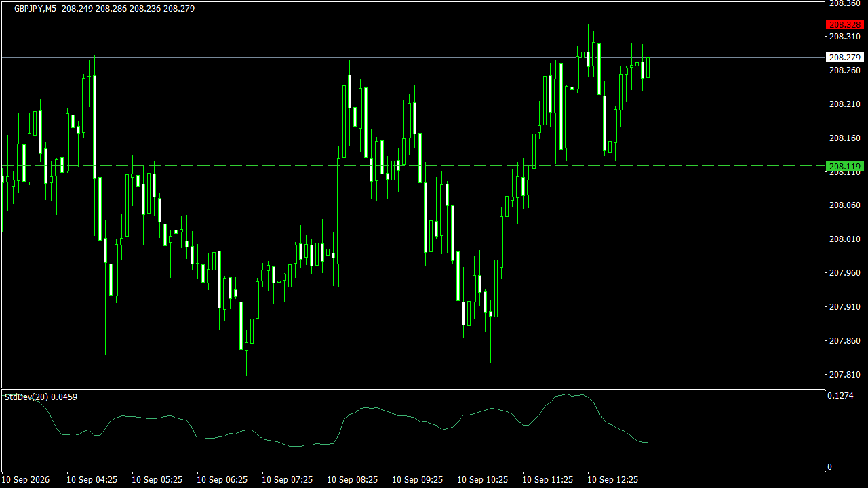Click the 208.360 price scale value

tap(844, 3)
